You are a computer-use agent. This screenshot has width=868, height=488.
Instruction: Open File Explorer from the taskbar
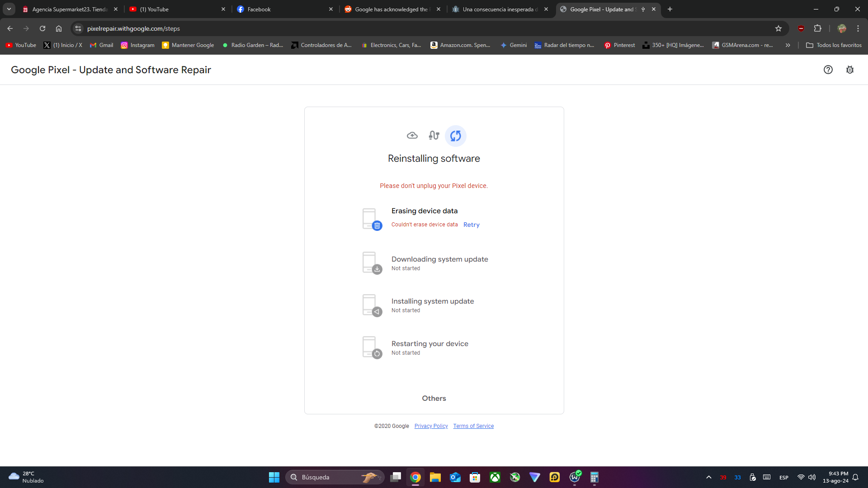435,477
